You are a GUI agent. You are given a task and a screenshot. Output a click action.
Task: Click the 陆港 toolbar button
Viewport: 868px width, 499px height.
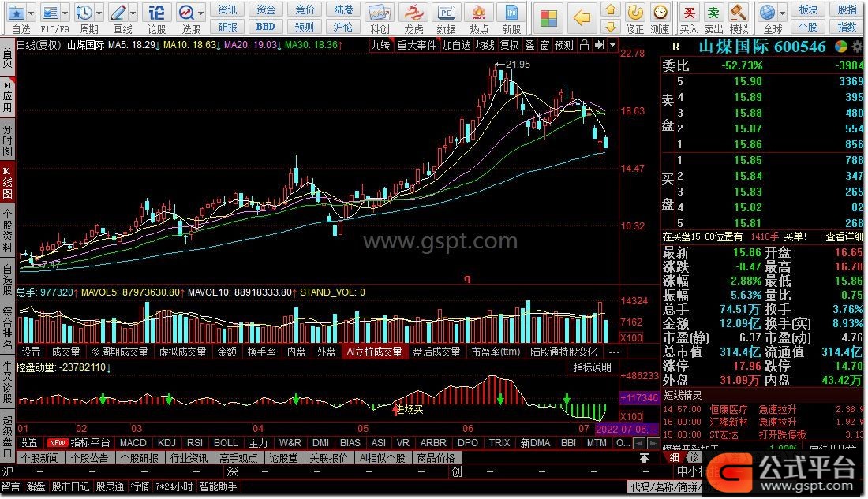pos(343,9)
